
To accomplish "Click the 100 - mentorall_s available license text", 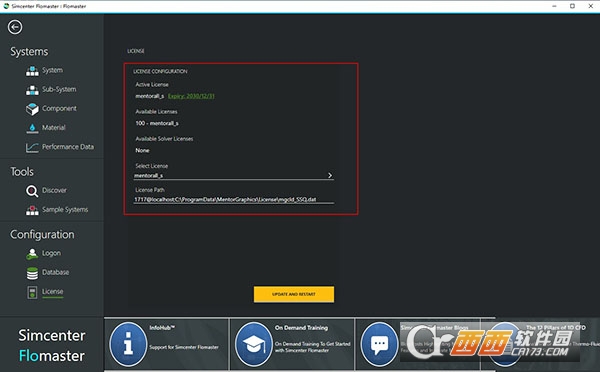I will [x=157, y=123].
